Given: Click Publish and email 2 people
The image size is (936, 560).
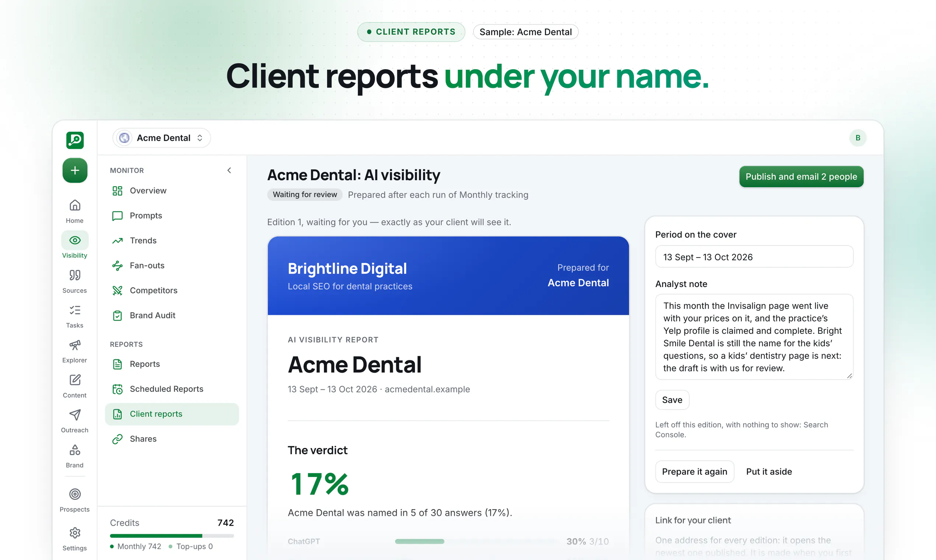Looking at the screenshot, I should pyautogui.click(x=801, y=176).
